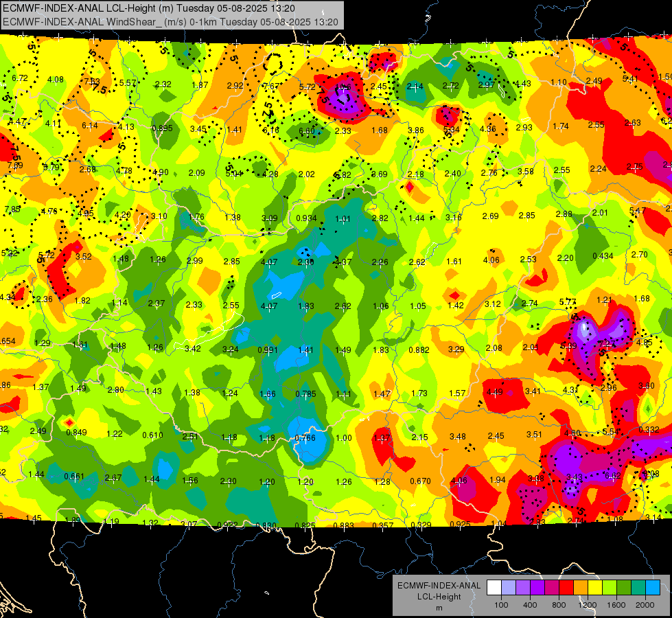The height and width of the screenshot is (618, 672).
Task: Select the grid value '1.56'
Action: pos(190,480)
